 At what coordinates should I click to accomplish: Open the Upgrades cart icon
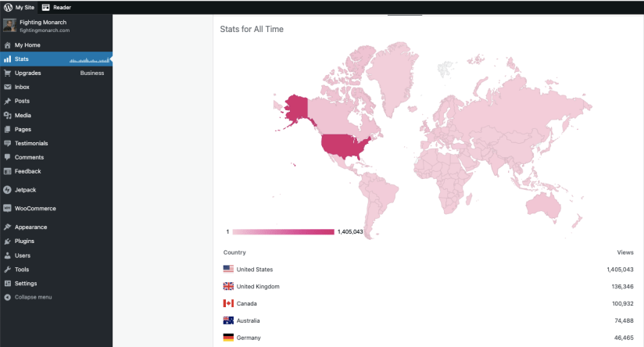click(x=7, y=73)
